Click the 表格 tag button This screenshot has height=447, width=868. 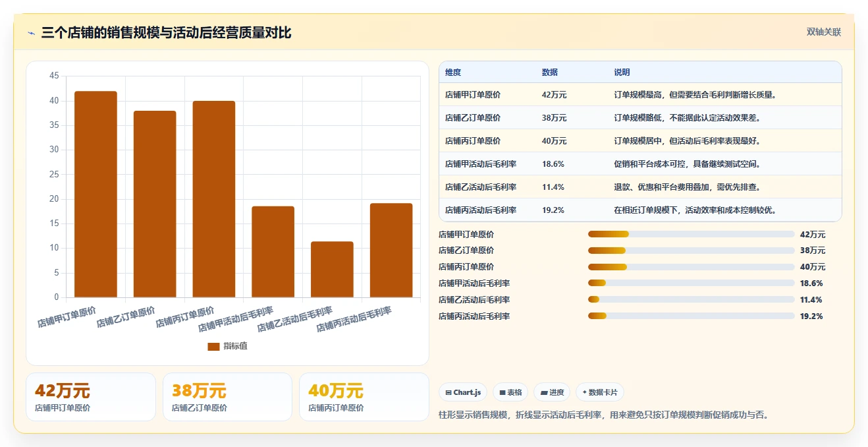tap(510, 392)
